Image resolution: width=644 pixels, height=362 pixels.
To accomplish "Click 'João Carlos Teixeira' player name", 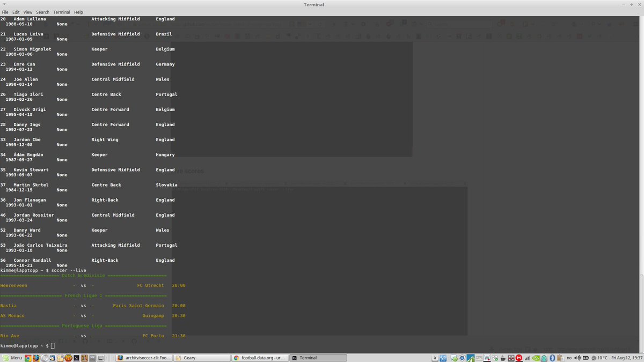I will (41, 245).
